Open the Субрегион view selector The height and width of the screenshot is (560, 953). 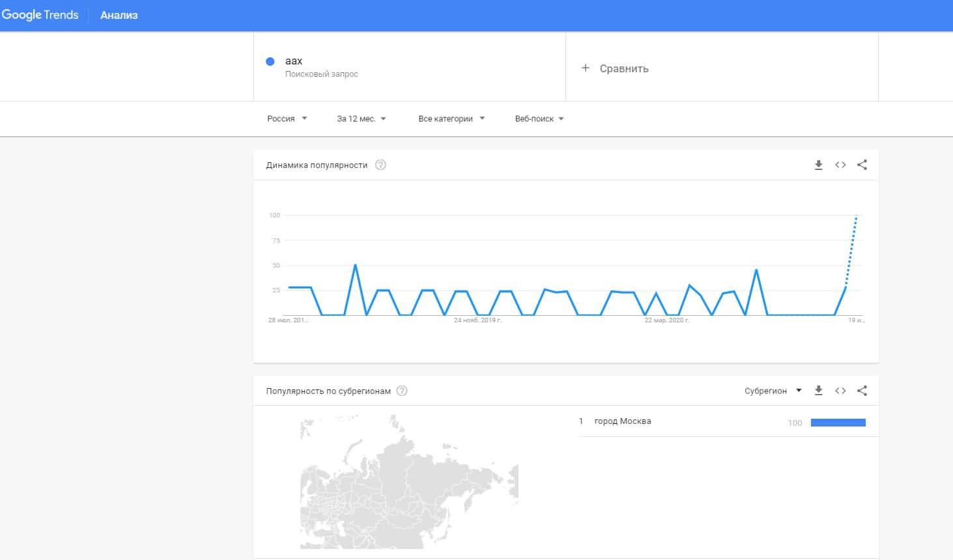773,391
